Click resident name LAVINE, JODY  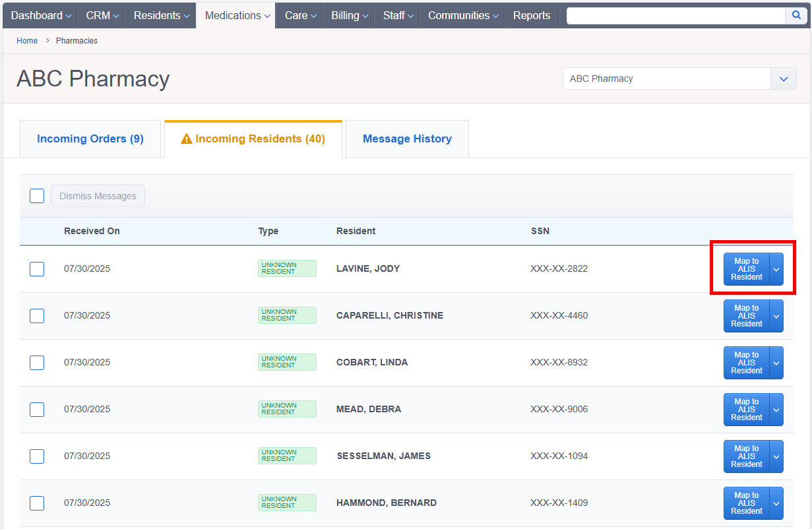pos(368,268)
